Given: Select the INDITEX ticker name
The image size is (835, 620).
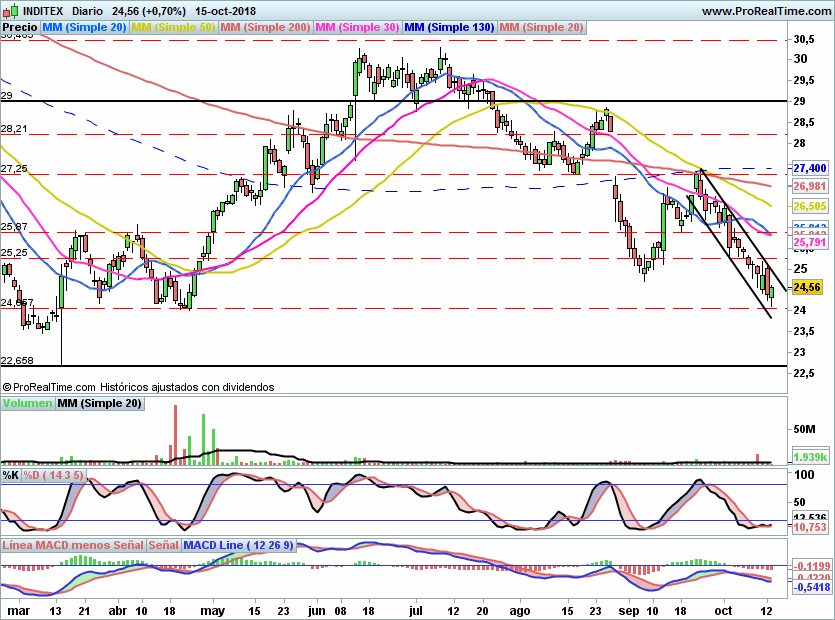Looking at the screenshot, I should tap(44, 11).
